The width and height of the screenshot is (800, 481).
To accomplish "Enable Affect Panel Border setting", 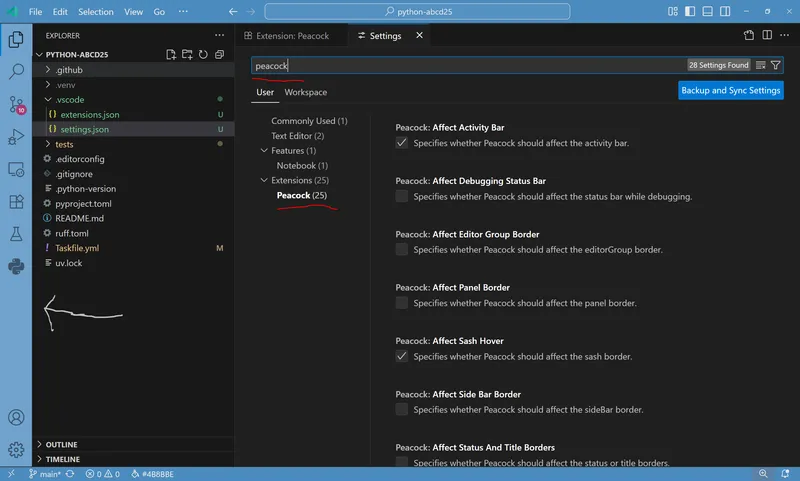I will tap(402, 303).
